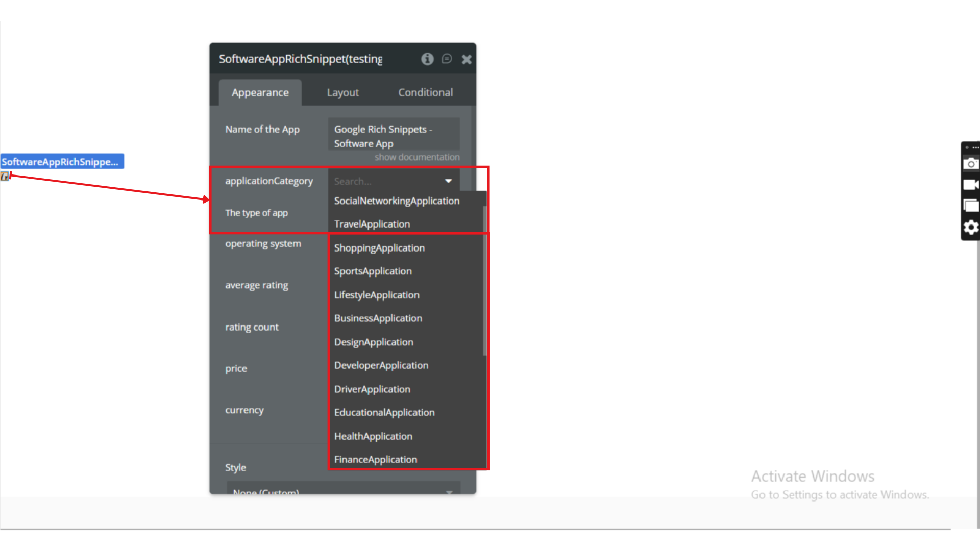Open the comment bubble icon in header

coord(447,59)
